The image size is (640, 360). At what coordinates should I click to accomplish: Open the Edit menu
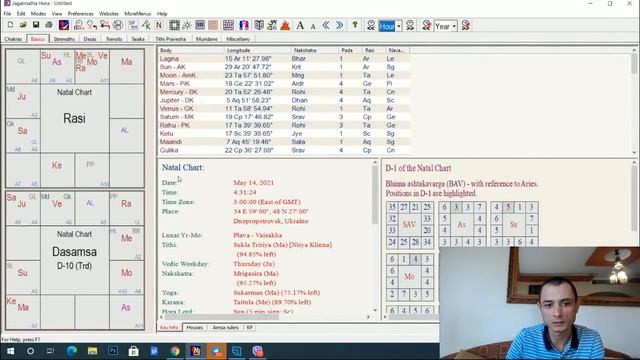point(21,13)
